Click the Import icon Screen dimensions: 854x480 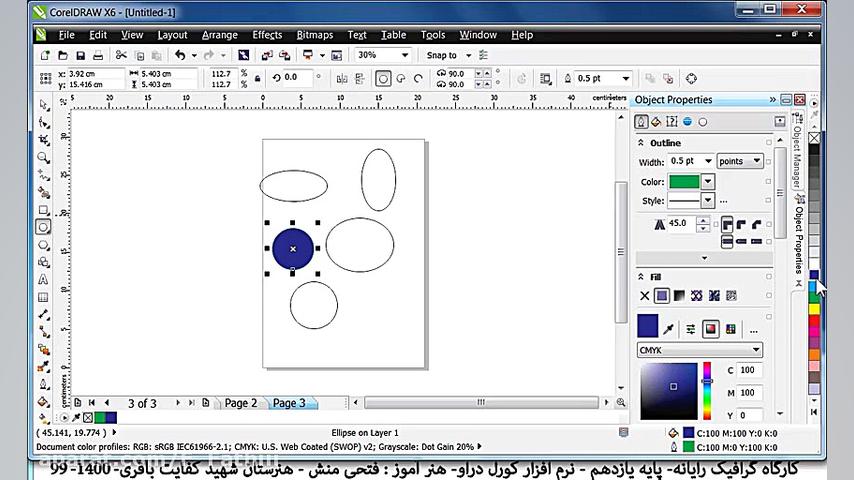(x=267, y=55)
